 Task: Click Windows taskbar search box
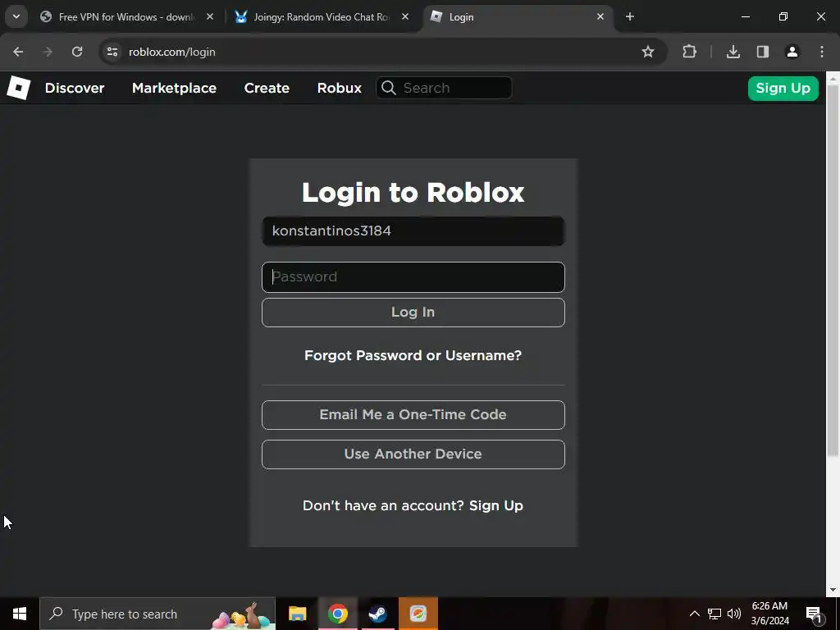(157, 614)
